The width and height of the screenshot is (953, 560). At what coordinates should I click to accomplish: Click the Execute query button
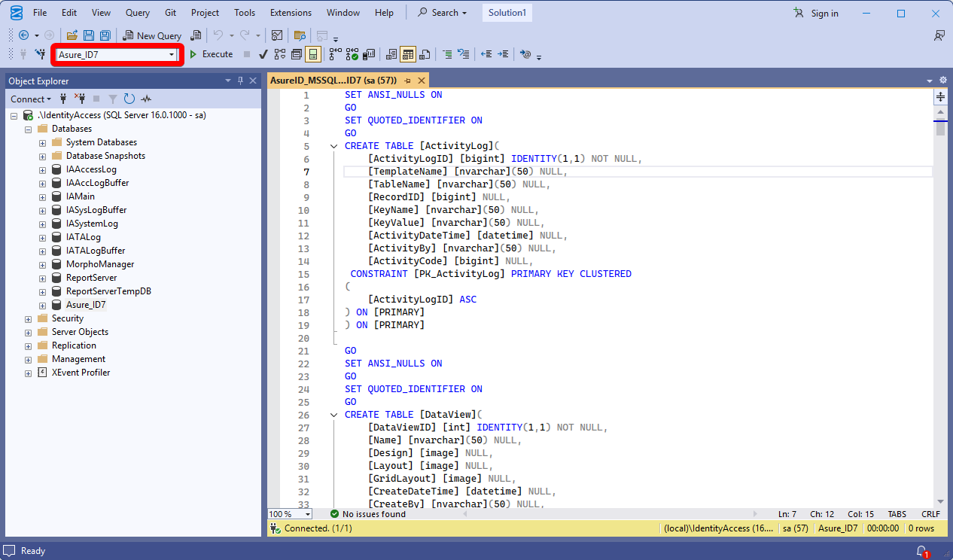[x=211, y=54]
